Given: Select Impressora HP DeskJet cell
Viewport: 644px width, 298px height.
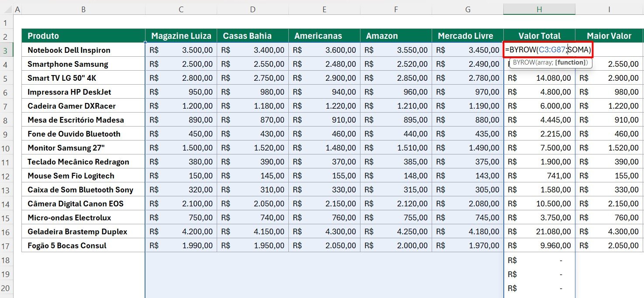Looking at the screenshot, I should pyautogui.click(x=83, y=92).
